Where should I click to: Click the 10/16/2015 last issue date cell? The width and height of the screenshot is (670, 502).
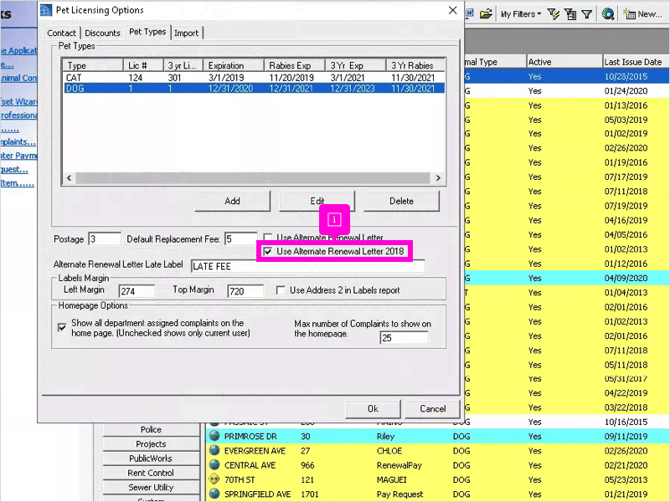626,422
